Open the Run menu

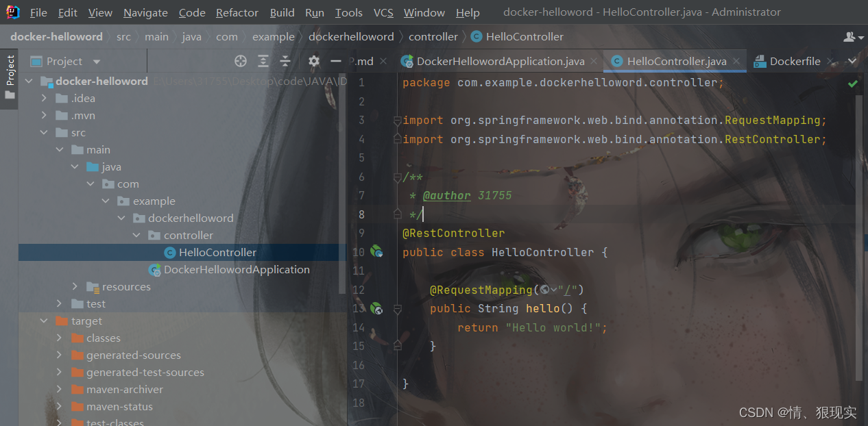[x=315, y=13]
